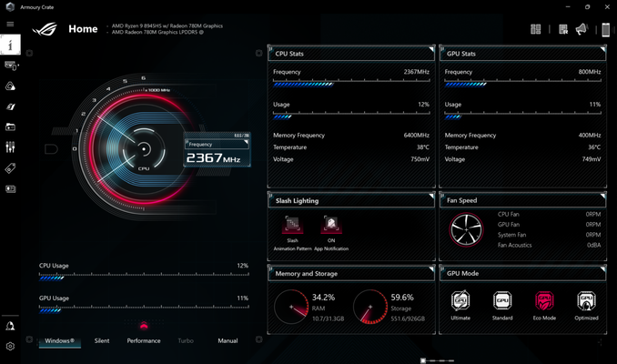Image resolution: width=617 pixels, height=364 pixels.
Task: Select the Home info icon in the sidebar
Action: [10, 44]
